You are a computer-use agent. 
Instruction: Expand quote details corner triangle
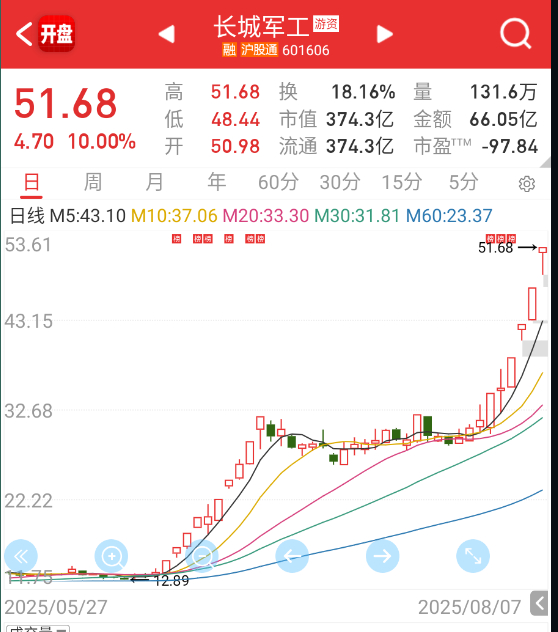[546, 162]
